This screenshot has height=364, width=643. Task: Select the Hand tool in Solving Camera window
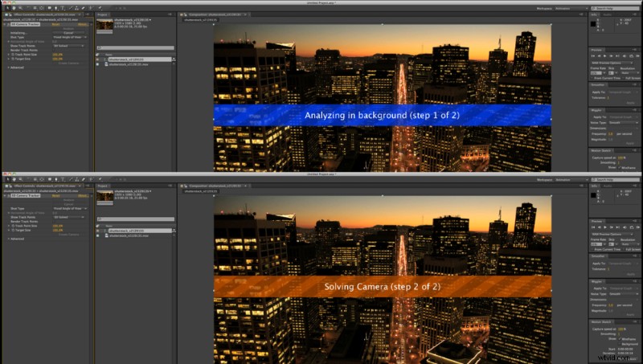[14, 179]
